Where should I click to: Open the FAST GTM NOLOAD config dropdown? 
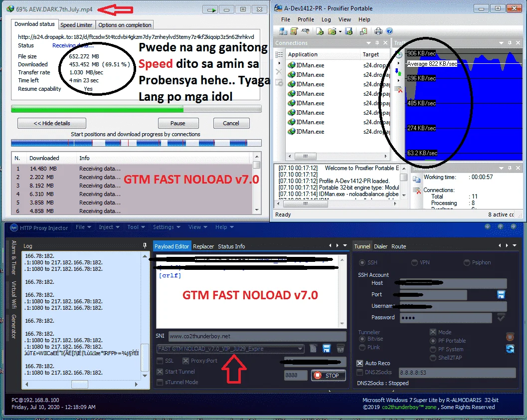230,349
